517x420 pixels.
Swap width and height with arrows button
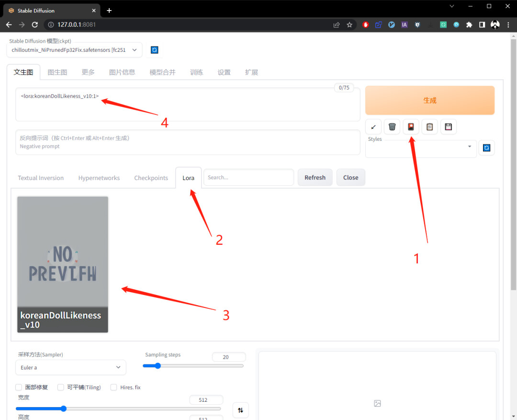click(240, 410)
